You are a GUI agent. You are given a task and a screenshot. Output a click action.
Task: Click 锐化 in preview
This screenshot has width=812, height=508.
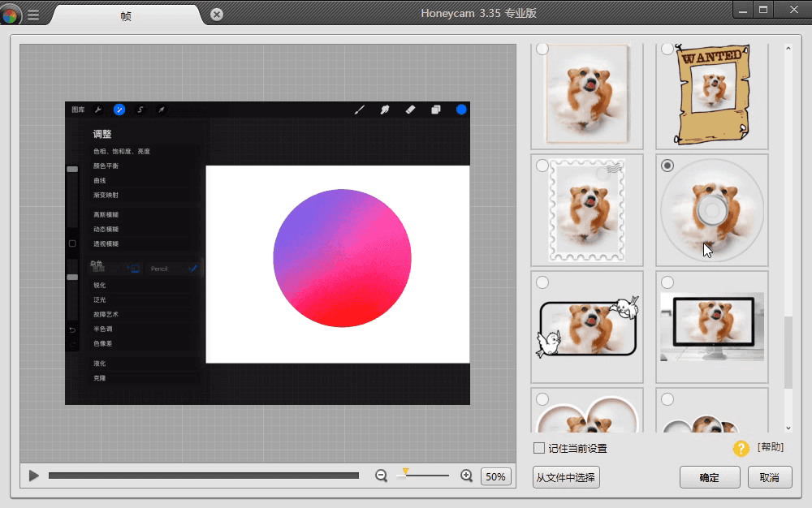(99, 285)
